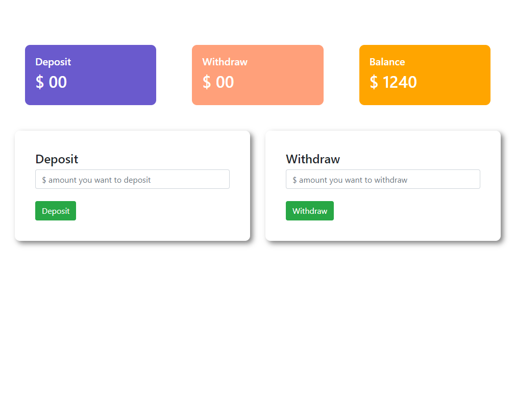The image size is (515, 420).
Task: Click the $ 1240 balance amount
Action: 393,82
